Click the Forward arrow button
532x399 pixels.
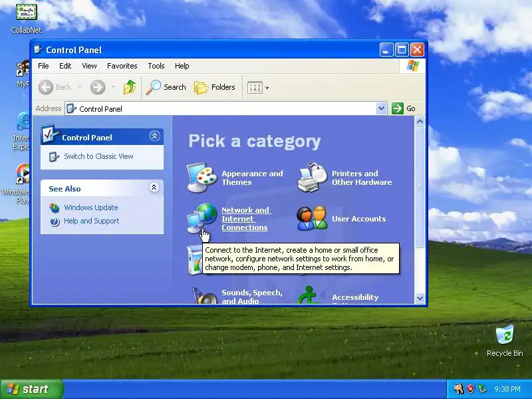pos(98,87)
